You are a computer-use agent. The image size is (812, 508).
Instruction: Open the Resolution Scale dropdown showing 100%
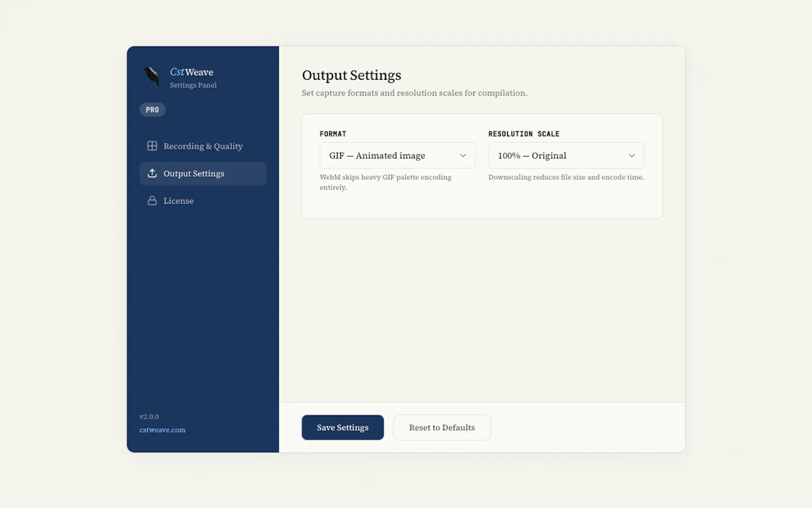click(x=566, y=155)
